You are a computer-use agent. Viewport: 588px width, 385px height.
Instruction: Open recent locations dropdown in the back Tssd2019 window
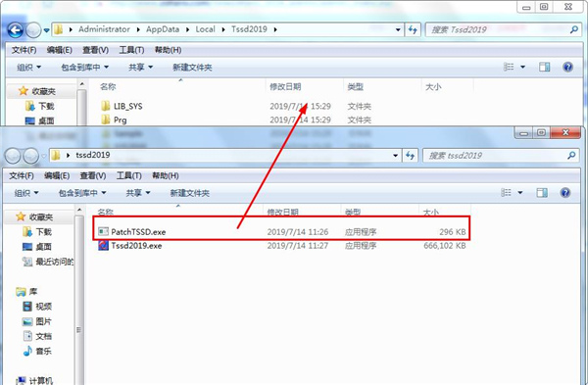46,30
